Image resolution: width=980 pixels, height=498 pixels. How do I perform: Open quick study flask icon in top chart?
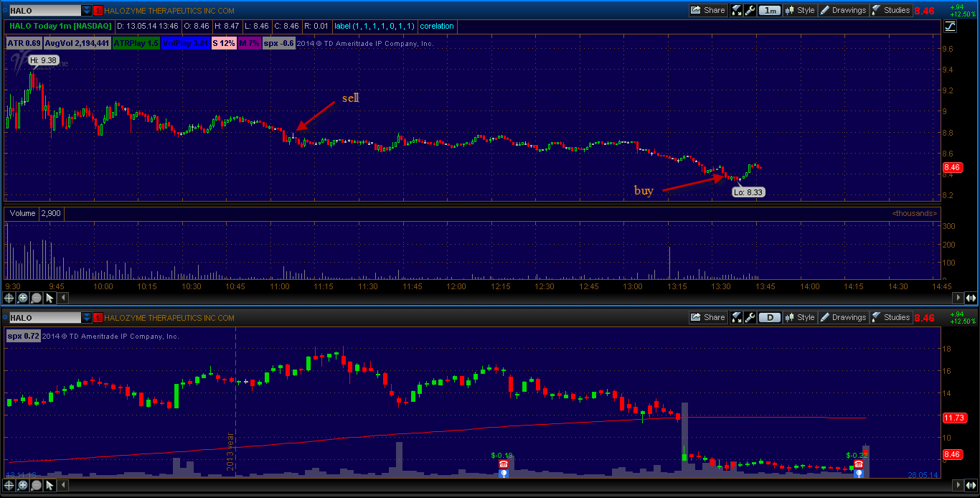(737, 10)
